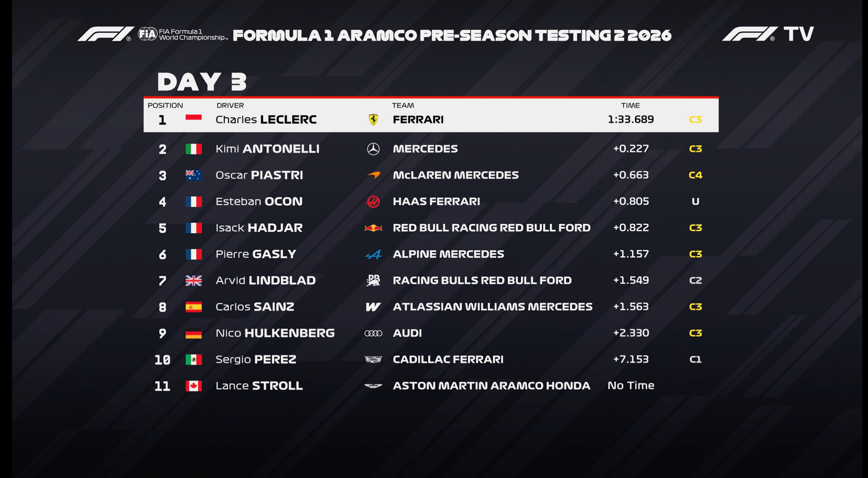Click the Atlassian Williams Mercedes team name
Screen dimensions: 868x478
[x=492, y=307]
